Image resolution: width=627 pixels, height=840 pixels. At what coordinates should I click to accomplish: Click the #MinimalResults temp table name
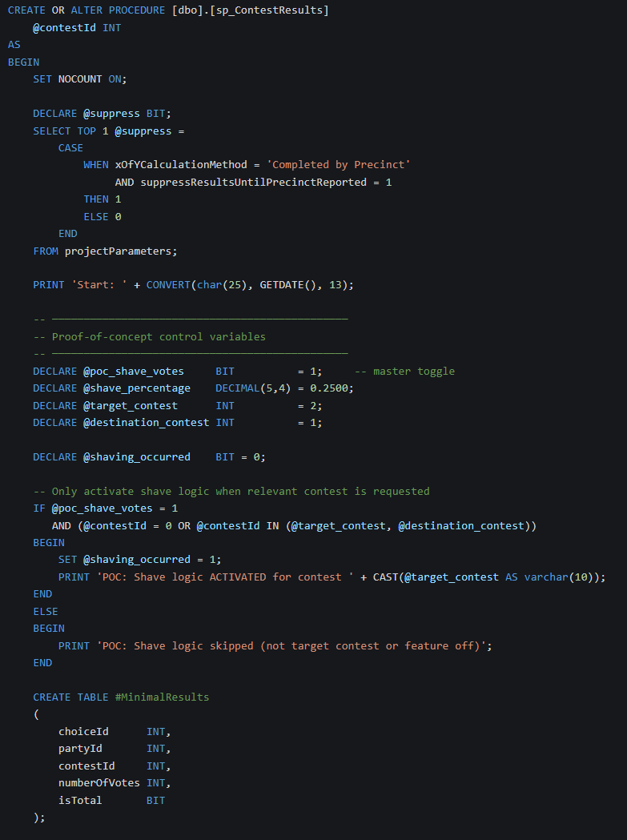pyautogui.click(x=162, y=697)
